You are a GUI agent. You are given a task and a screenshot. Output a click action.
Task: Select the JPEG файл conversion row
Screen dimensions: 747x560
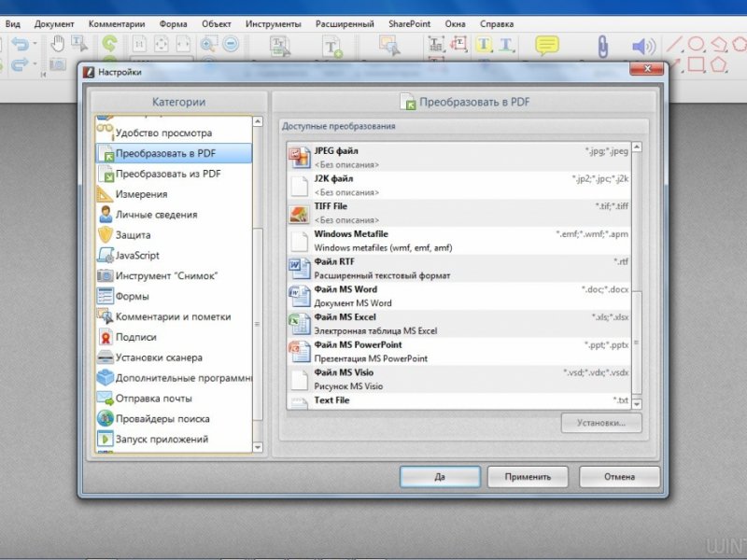click(x=458, y=158)
